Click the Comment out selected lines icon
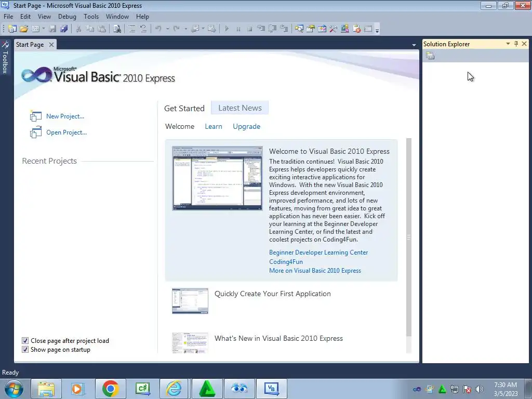 click(x=131, y=29)
